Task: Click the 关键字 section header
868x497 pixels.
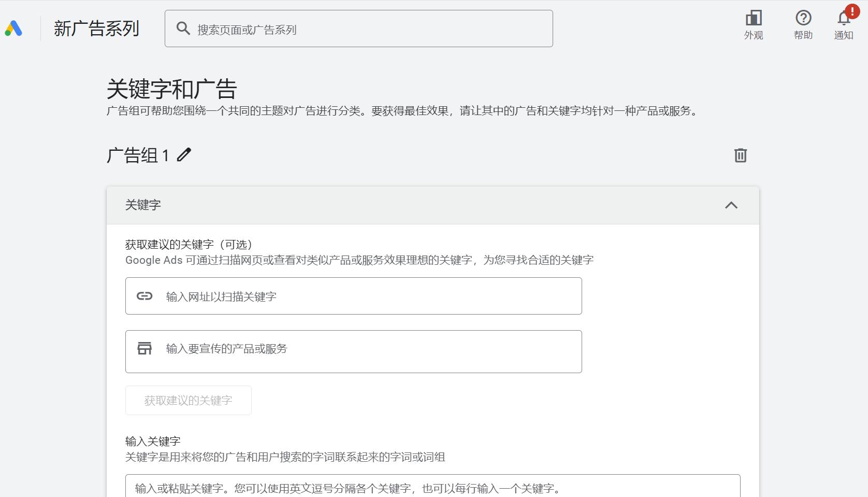Action: tap(433, 205)
